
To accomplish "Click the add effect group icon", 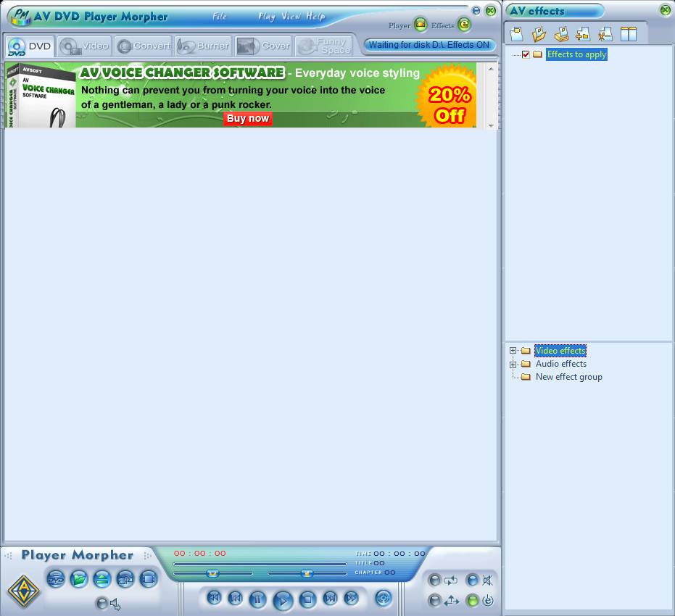I will tap(583, 33).
